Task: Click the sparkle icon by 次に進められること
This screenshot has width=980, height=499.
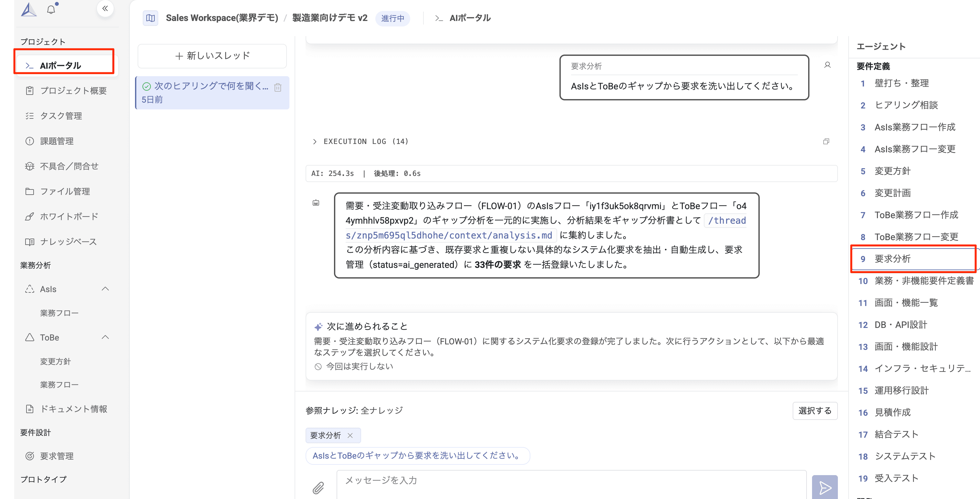Action: [x=318, y=326]
